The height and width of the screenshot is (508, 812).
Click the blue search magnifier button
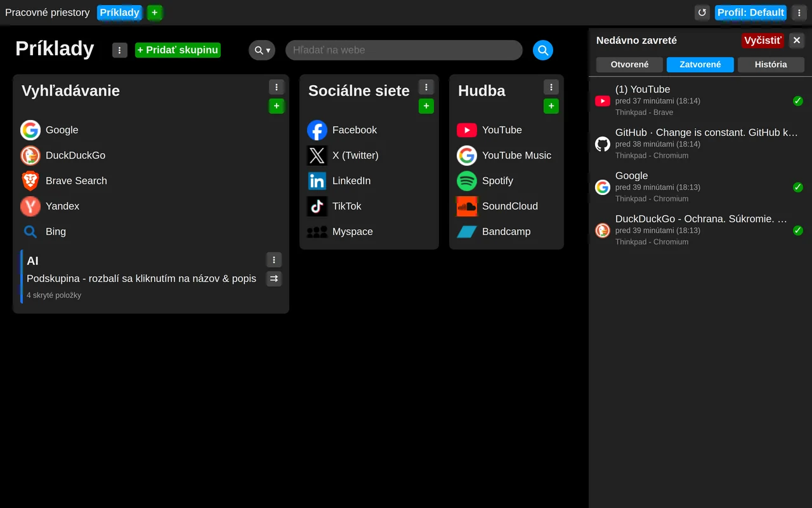point(543,50)
